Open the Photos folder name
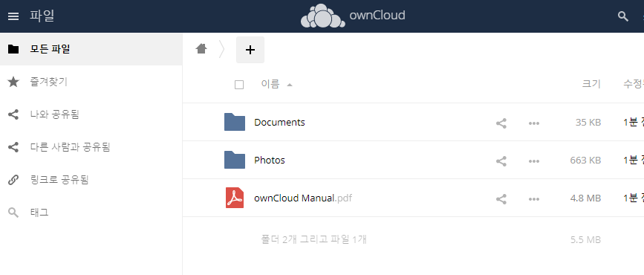The height and width of the screenshot is (275, 644). pos(270,160)
